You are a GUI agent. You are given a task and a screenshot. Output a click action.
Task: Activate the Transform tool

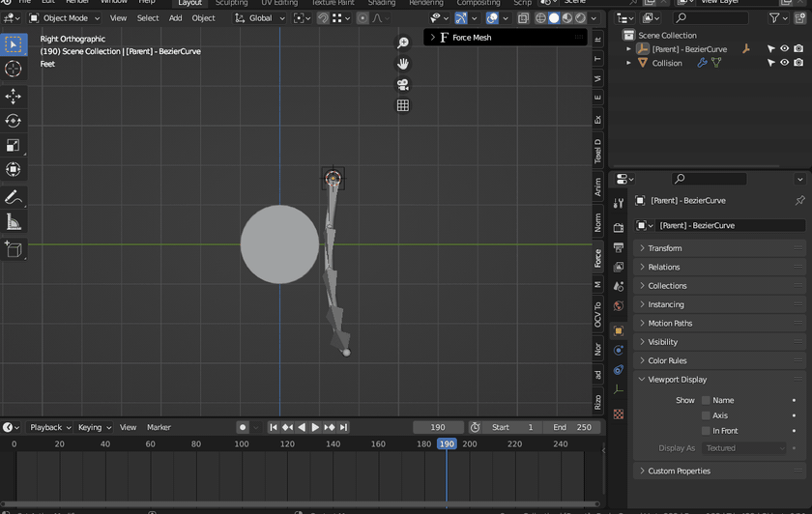pyautogui.click(x=13, y=169)
